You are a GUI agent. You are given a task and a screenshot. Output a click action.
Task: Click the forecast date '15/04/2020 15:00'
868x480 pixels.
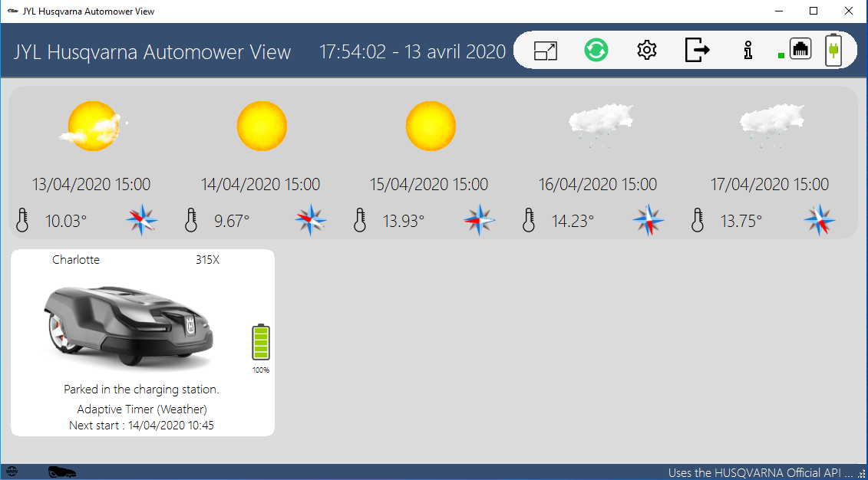(x=429, y=184)
